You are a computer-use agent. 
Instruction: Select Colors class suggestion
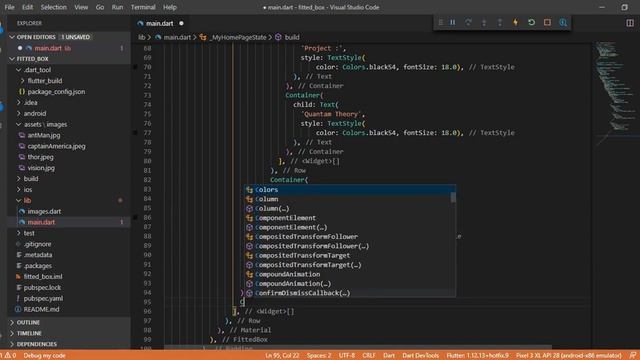tap(350, 190)
